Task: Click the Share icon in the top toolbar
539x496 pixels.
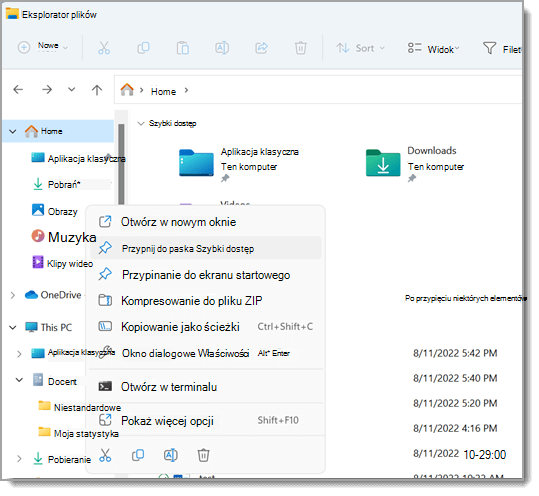Action: [x=261, y=48]
